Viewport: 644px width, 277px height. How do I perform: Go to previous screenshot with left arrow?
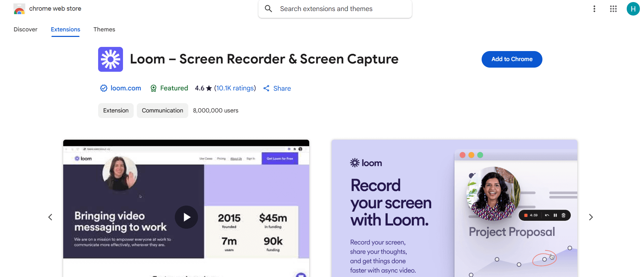click(50, 217)
